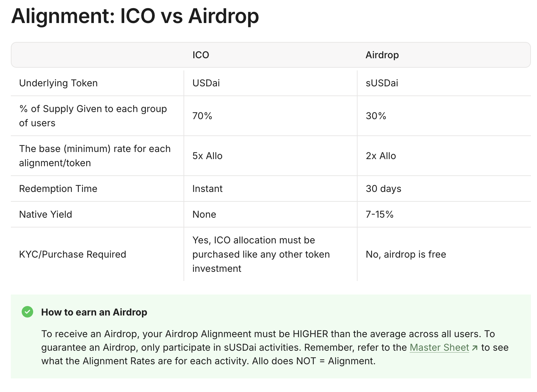This screenshot has height=392, width=537.
Task: Click the '7-15%' native yield cell
Action: [380, 214]
